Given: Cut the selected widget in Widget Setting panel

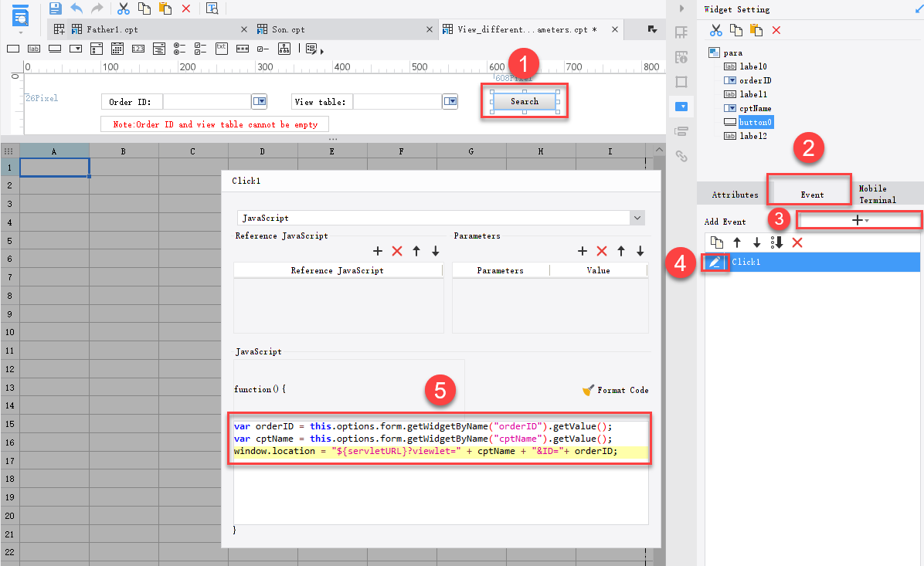Looking at the screenshot, I should coord(715,29).
